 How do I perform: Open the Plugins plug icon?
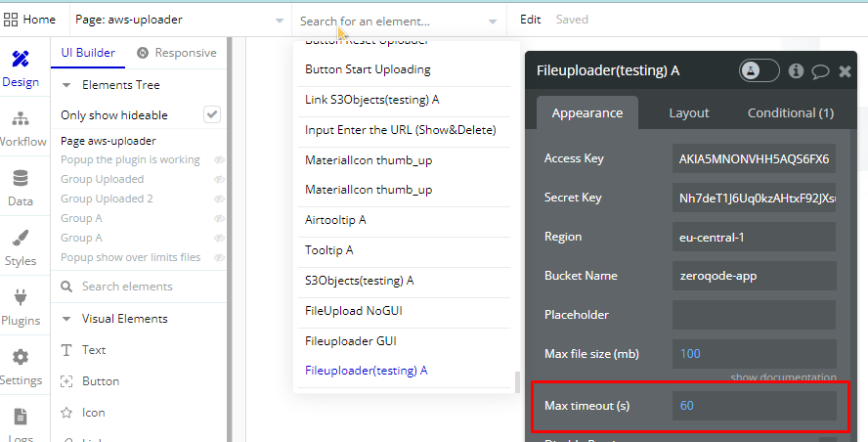pyautogui.click(x=21, y=298)
